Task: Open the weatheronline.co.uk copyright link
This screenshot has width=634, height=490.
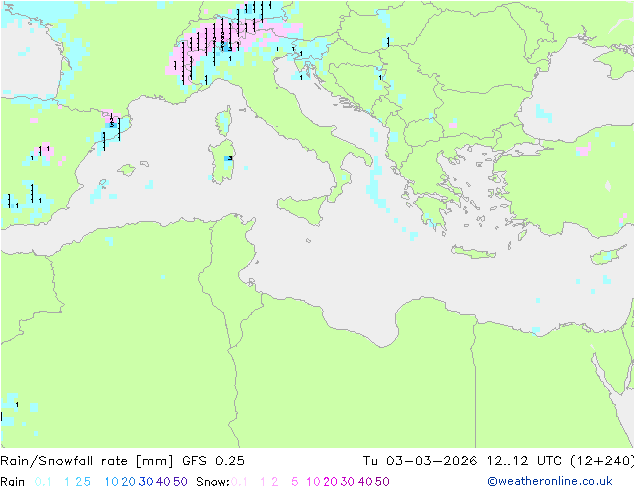Action: [x=550, y=481]
